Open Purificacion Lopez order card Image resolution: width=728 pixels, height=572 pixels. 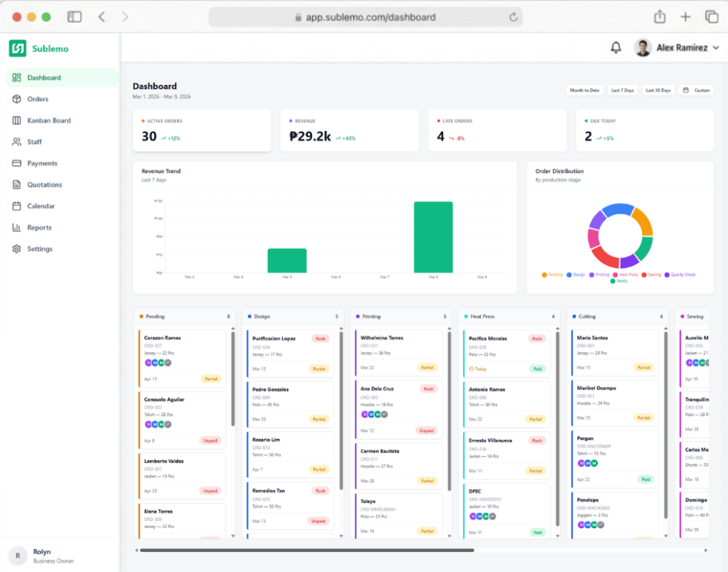[290, 354]
